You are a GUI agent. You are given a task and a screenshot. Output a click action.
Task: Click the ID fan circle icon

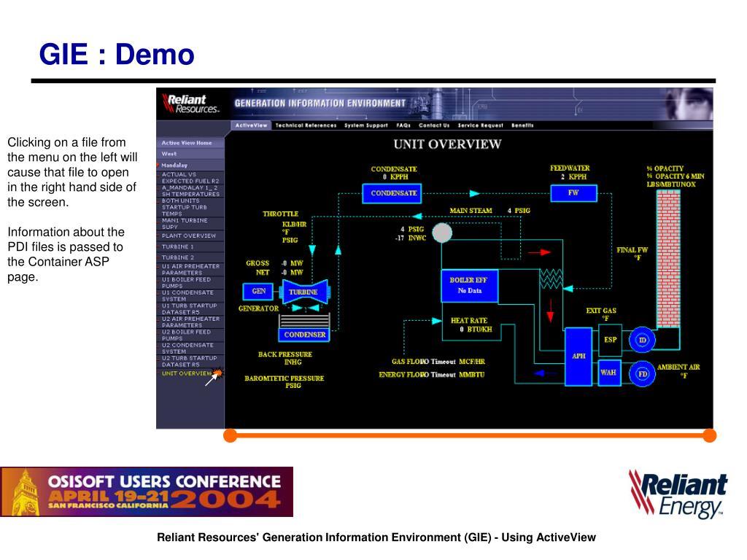pos(642,340)
